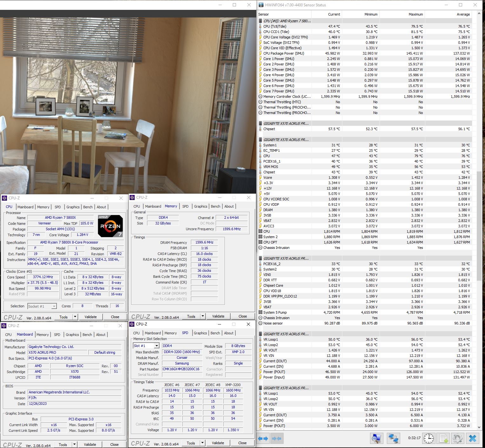Screen dimensions: 485x448
Task: Click Validate in CPU-Z CPU-tab window
Action: [x=91, y=317]
